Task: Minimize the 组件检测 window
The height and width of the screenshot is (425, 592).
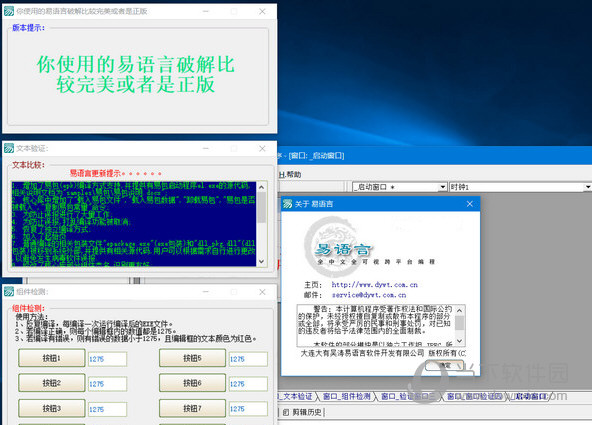Action: (206, 292)
